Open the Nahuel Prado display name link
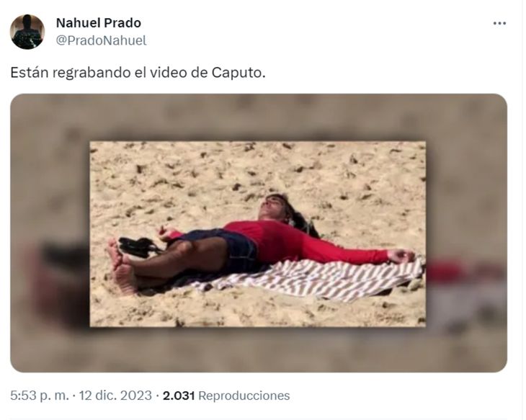Image resolution: width=526 pixels, height=420 pixels. tap(98, 23)
